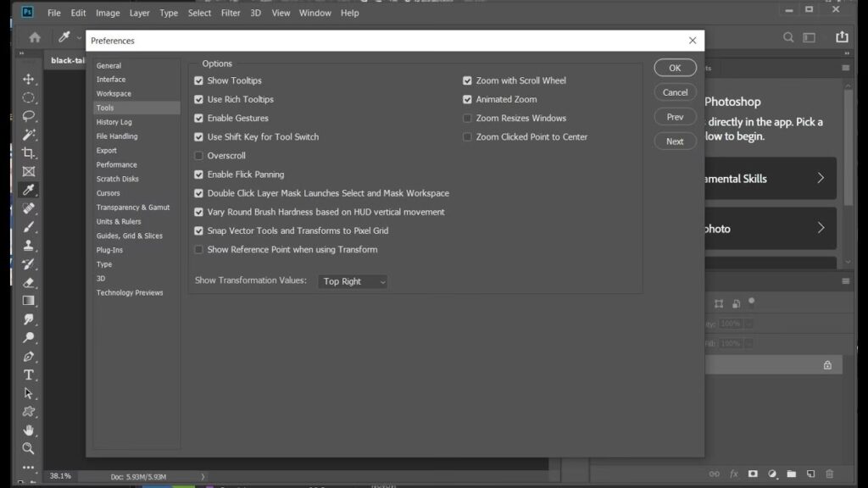The height and width of the screenshot is (488, 868).
Task: Open the Filter menu
Action: 231,13
